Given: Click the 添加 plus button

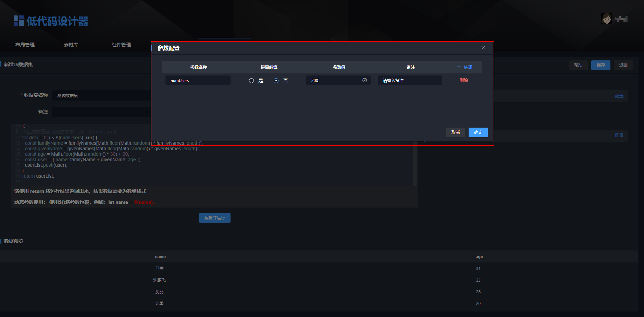Looking at the screenshot, I should [465, 67].
